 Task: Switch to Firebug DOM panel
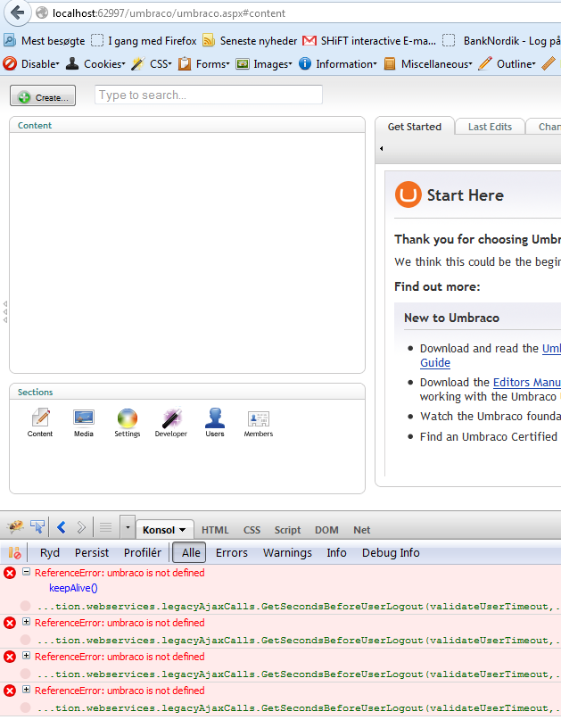click(x=326, y=530)
